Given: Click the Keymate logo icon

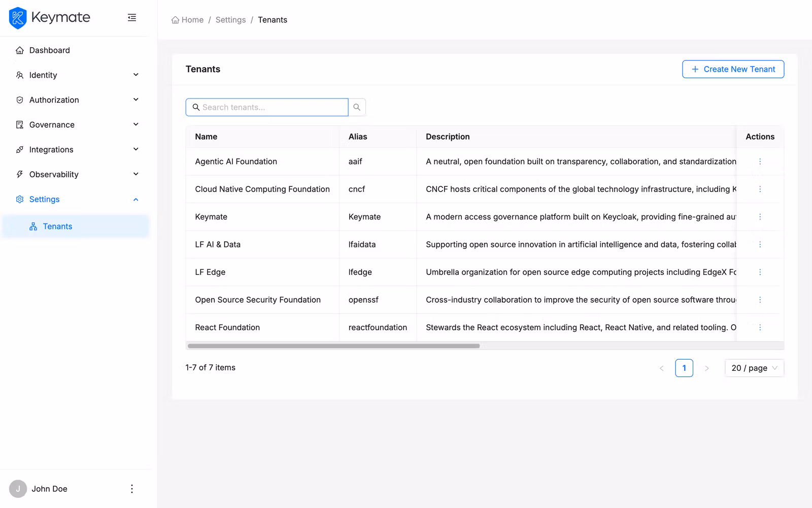Looking at the screenshot, I should coord(17,17).
